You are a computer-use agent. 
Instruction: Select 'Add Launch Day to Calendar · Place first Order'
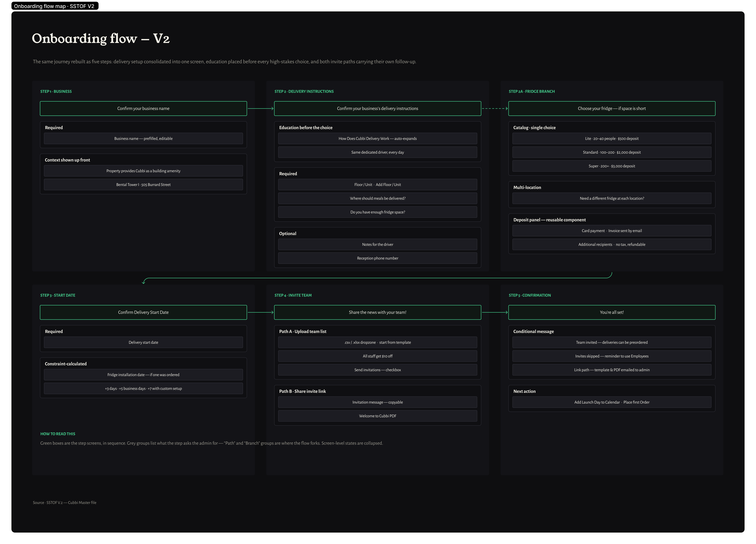pos(612,402)
